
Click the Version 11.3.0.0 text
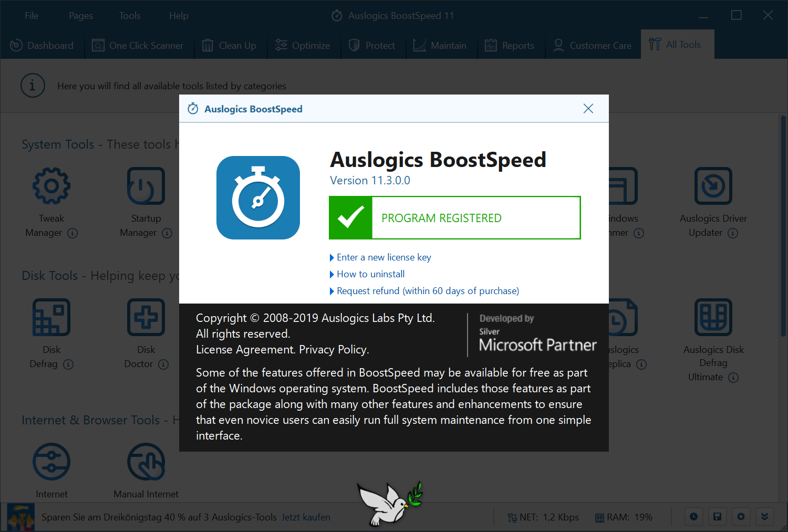click(x=370, y=181)
